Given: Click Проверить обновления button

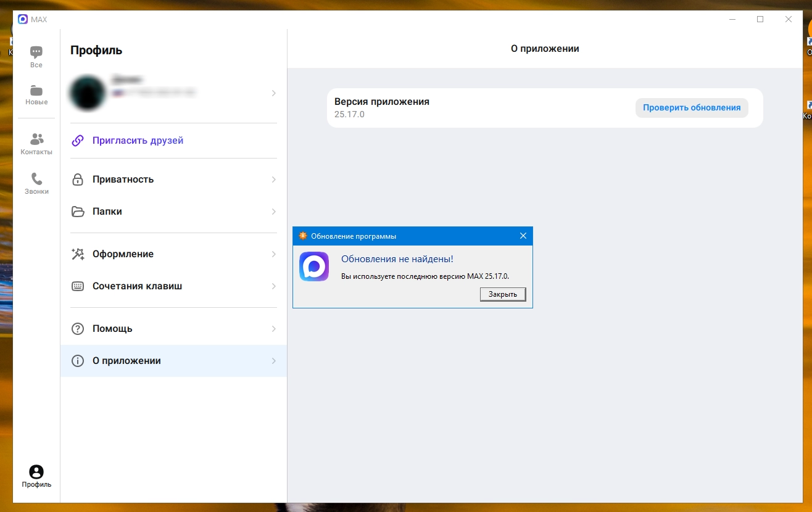Looking at the screenshot, I should point(692,107).
